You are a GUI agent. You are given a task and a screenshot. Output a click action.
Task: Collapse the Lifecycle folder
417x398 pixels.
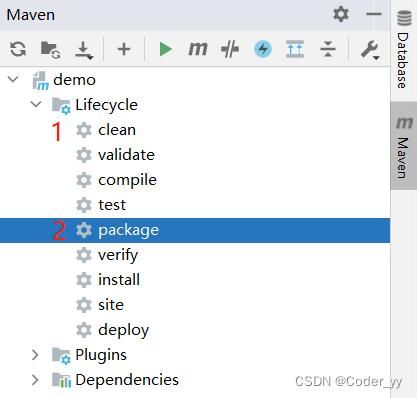[36, 105]
